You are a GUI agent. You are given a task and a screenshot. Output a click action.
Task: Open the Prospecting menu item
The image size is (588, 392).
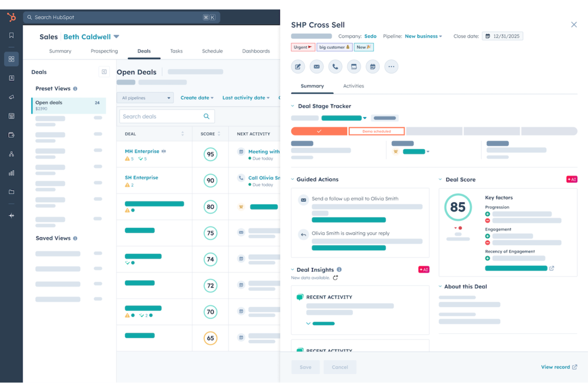(104, 51)
